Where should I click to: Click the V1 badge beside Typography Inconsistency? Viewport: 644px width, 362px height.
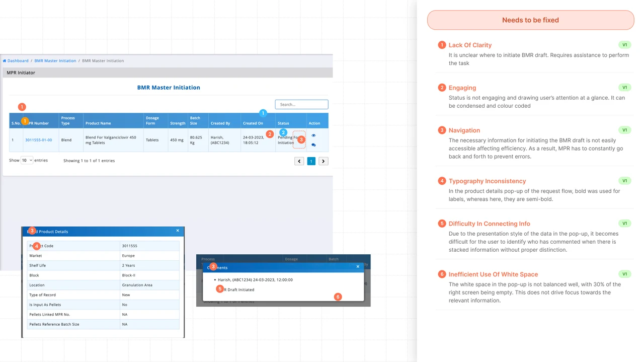pos(624,181)
